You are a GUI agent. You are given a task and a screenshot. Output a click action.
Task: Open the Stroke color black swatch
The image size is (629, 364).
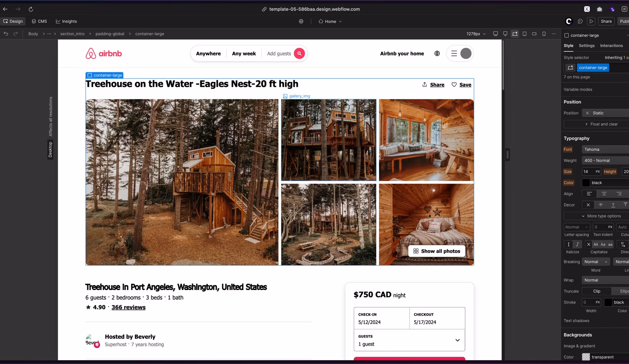pos(608,302)
